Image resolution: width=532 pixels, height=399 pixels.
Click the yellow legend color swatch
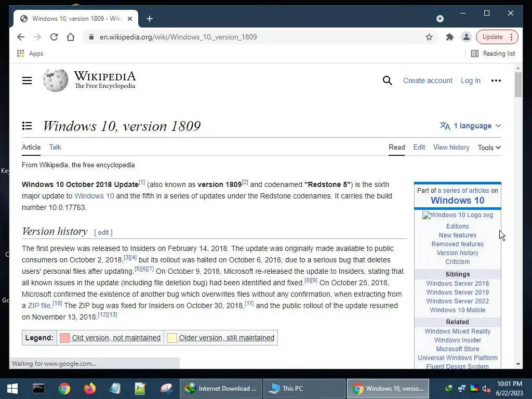[x=171, y=338]
